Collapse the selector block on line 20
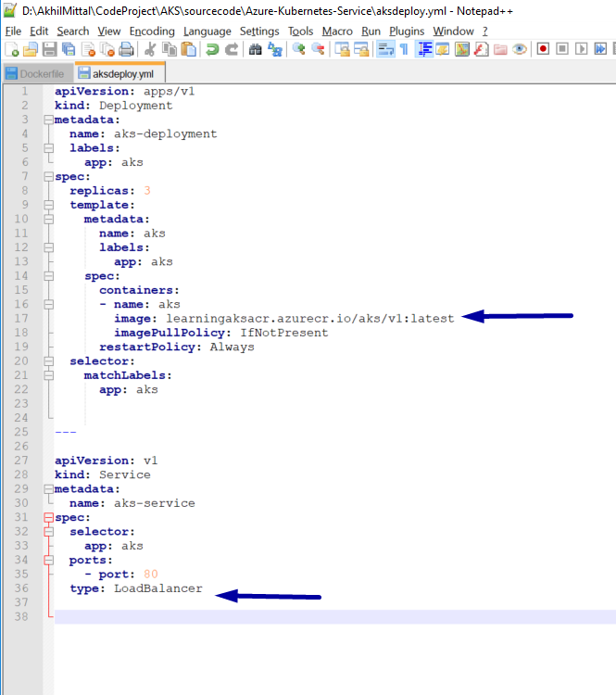Screen dimensions: 616x695 pyautogui.click(x=48, y=360)
